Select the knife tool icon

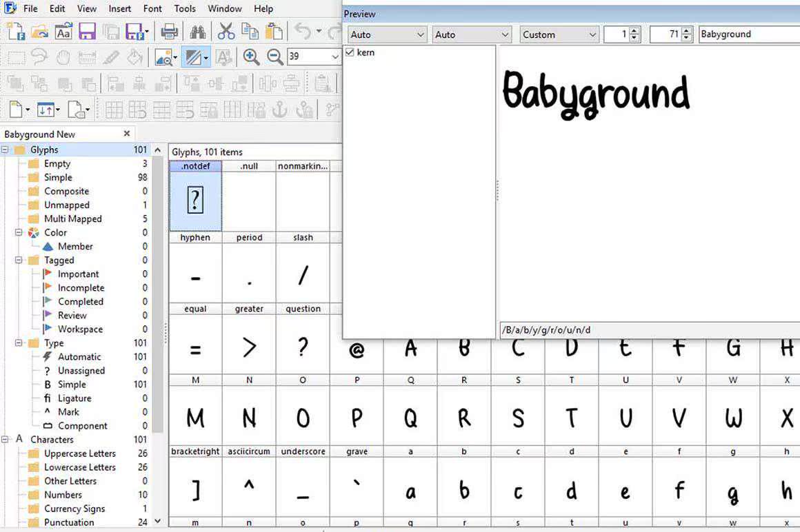111,57
